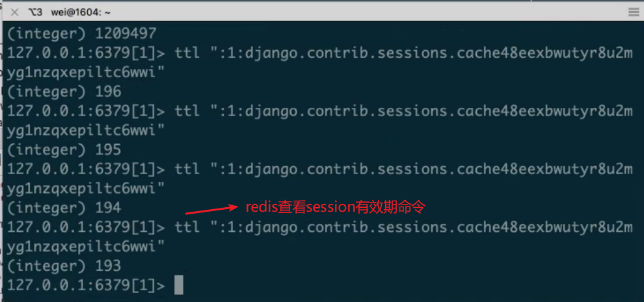The height and width of the screenshot is (302, 644).
Task: Click the ttl command above (integer) 195
Action: (x=404, y=112)
